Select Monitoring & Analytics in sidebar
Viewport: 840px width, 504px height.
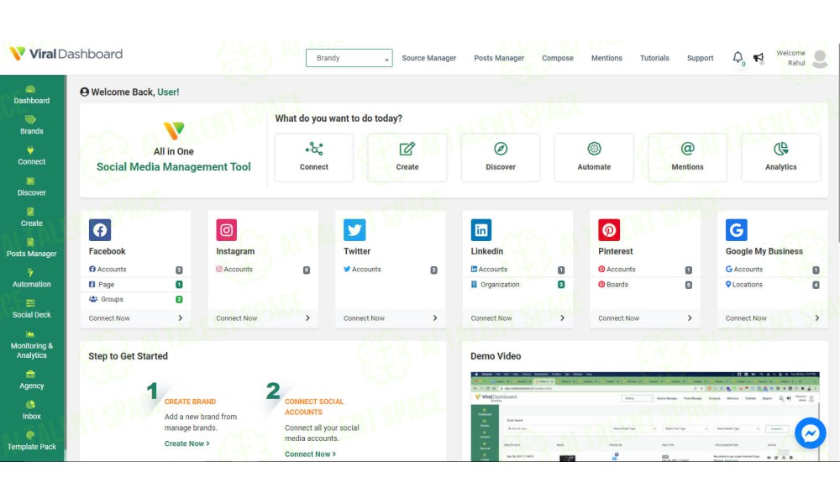(32, 345)
